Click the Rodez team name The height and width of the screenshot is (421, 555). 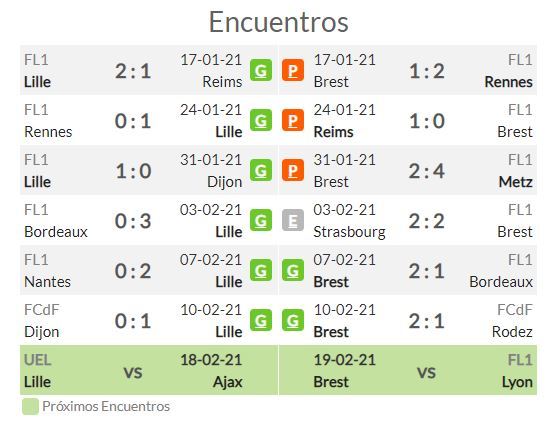pos(512,332)
